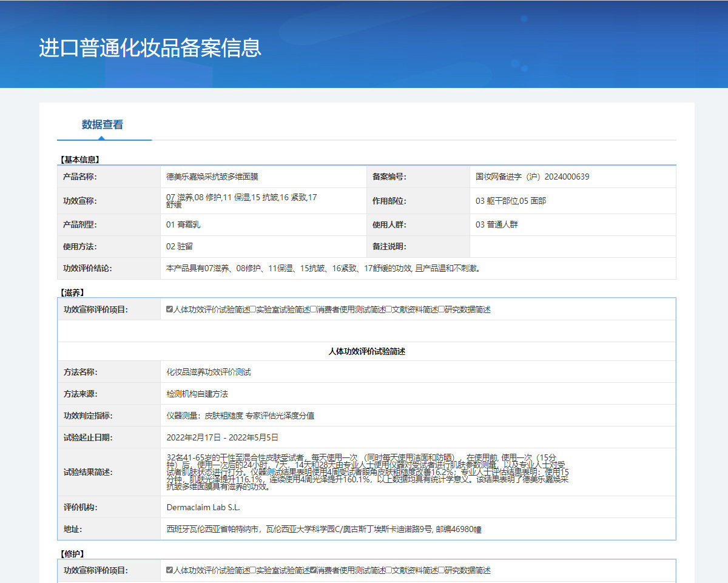Image resolution: width=728 pixels, height=583 pixels.
Task: Click the test date range 2022年2月17日 - 2022年5月5日
Action: 222,437
